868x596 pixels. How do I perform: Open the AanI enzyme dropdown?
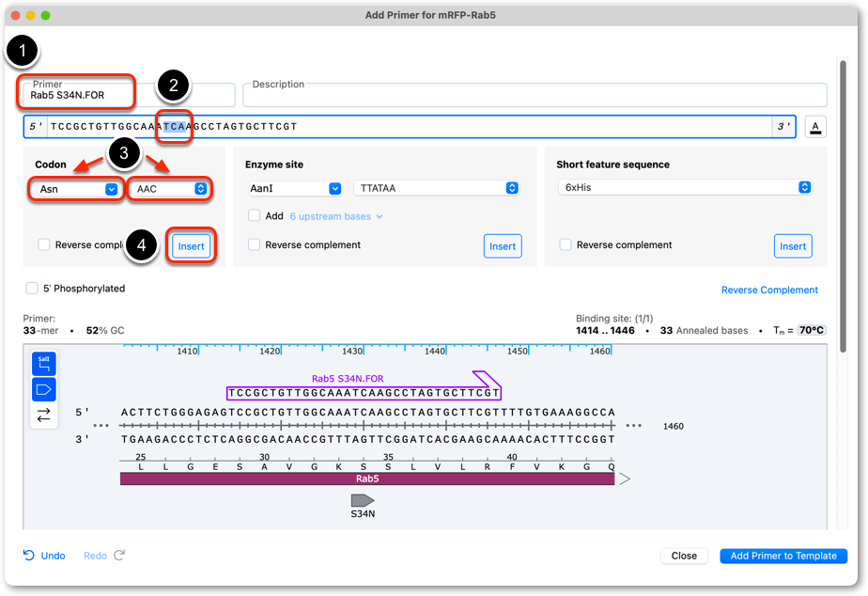coord(295,188)
